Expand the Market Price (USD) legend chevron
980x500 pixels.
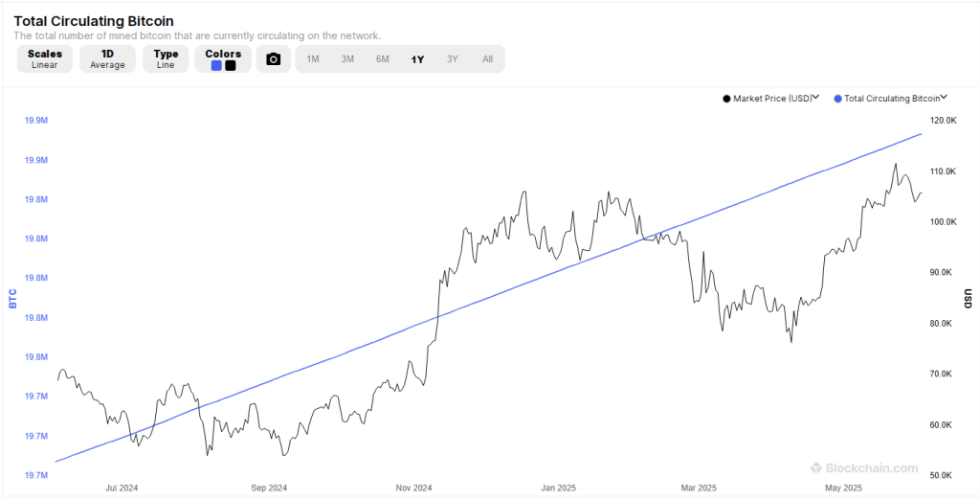816,98
